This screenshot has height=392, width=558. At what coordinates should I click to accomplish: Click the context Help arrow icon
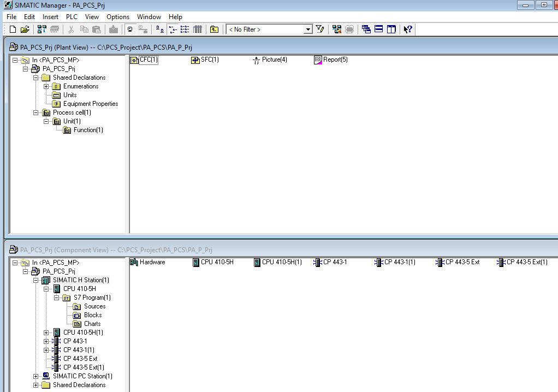point(408,29)
